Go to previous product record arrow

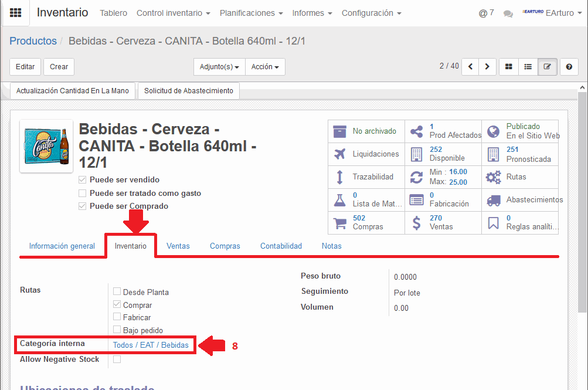click(x=470, y=67)
